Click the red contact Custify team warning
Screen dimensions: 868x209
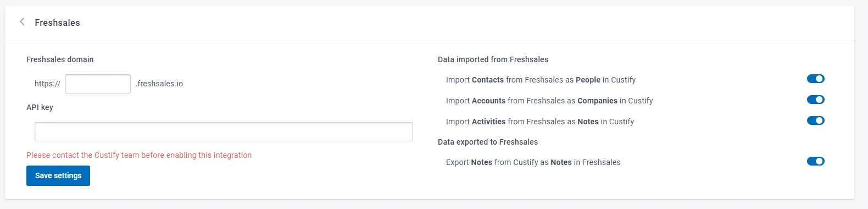139,155
